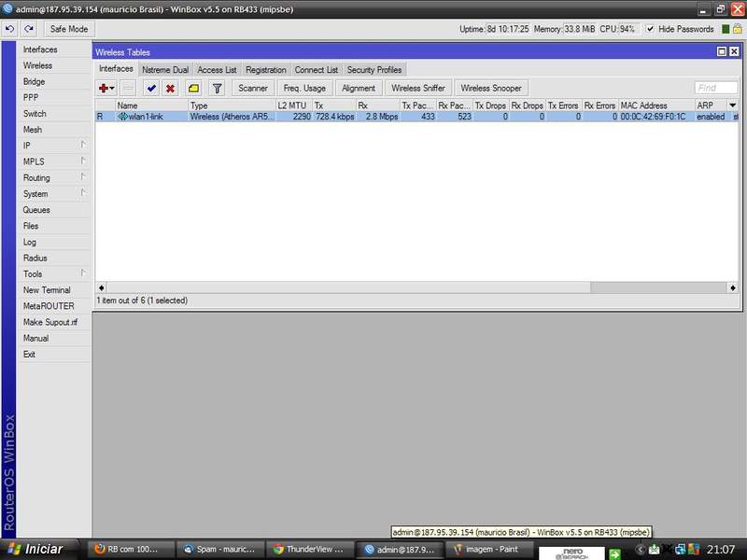747x560 pixels.
Task: Expand hidden system tray icons arrow
Action: click(640, 550)
